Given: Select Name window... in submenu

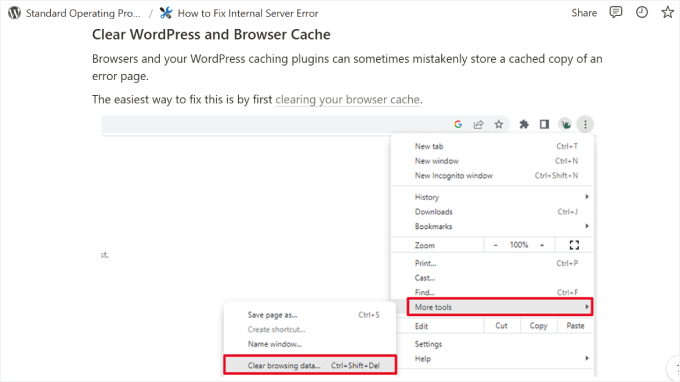Looking at the screenshot, I should tap(310, 344).
